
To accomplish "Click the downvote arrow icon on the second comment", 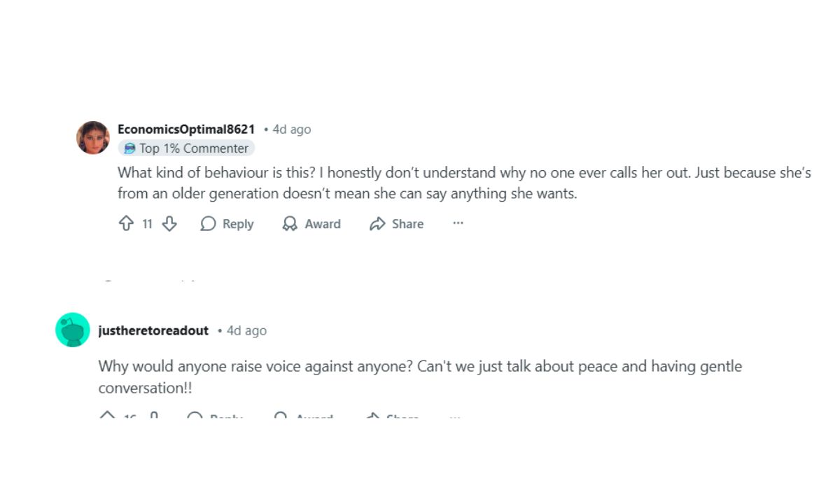I will click(154, 416).
